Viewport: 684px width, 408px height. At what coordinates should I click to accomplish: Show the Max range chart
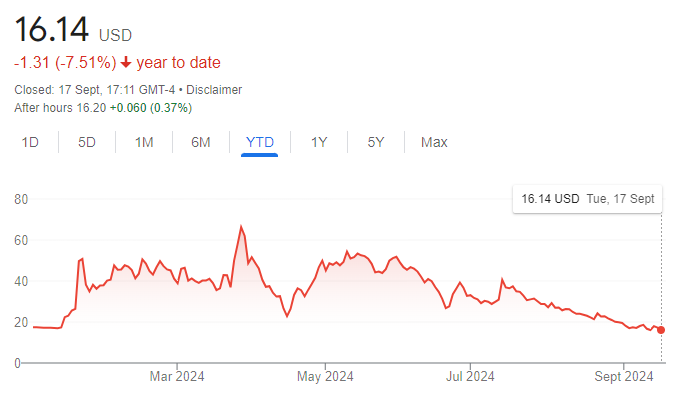pos(434,142)
